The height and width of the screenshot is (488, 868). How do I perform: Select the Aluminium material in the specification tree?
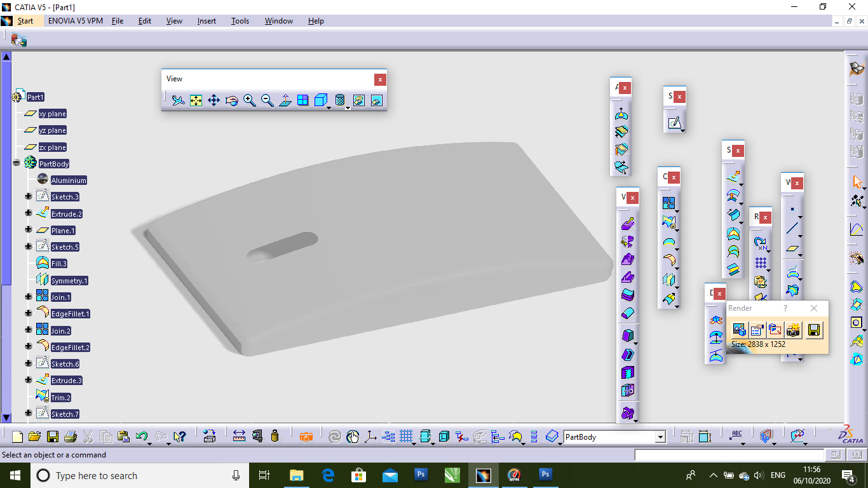(x=68, y=180)
